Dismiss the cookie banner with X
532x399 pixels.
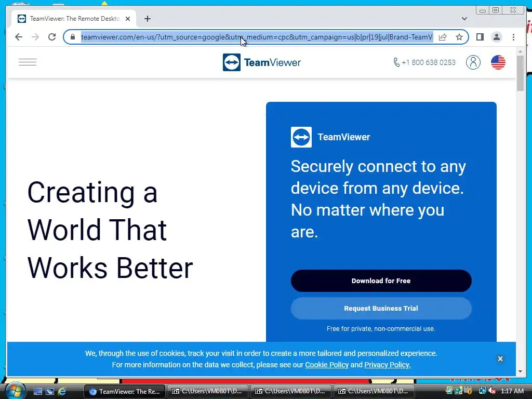pyautogui.click(x=500, y=358)
